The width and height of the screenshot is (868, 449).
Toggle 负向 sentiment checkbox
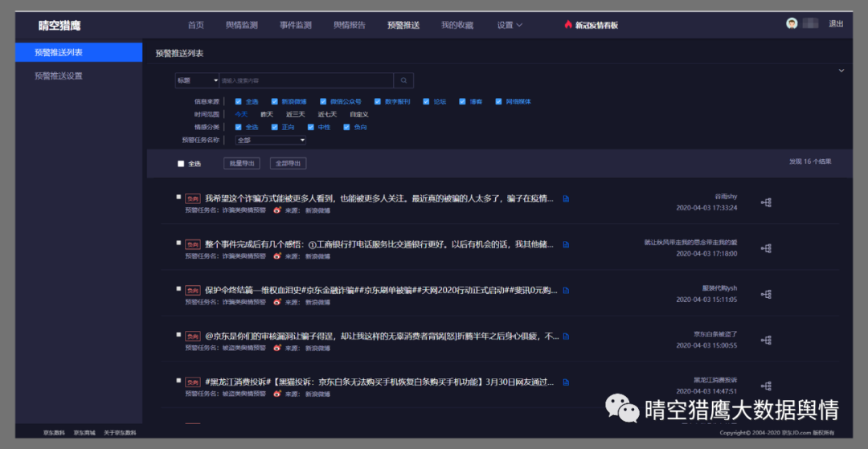[x=346, y=127]
